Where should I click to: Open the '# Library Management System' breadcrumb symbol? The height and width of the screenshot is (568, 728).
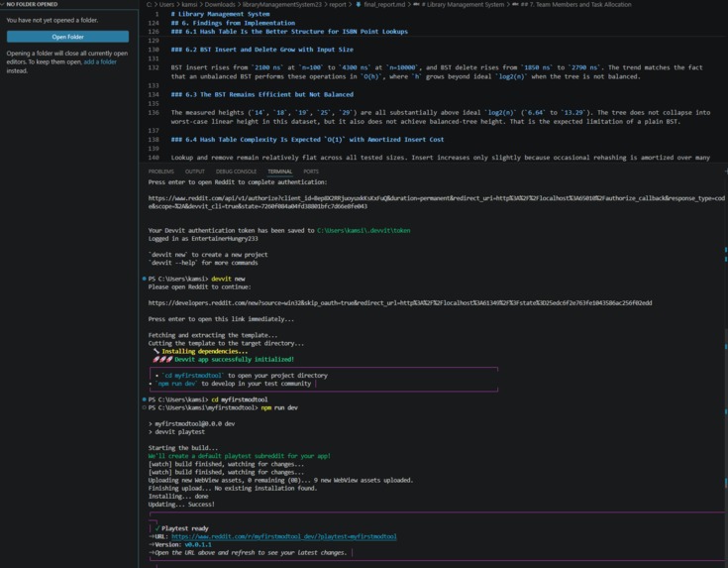point(463,4)
